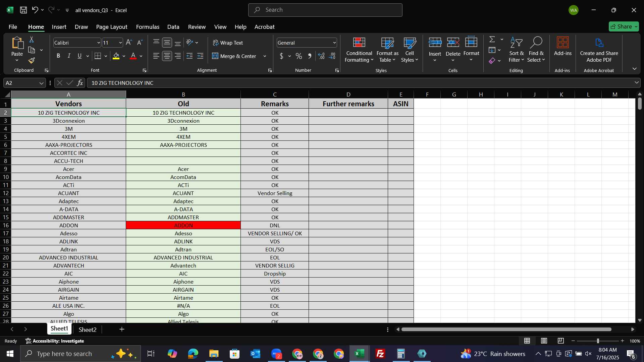
Task: Switch to the Data ribbon tab
Action: tap(173, 27)
